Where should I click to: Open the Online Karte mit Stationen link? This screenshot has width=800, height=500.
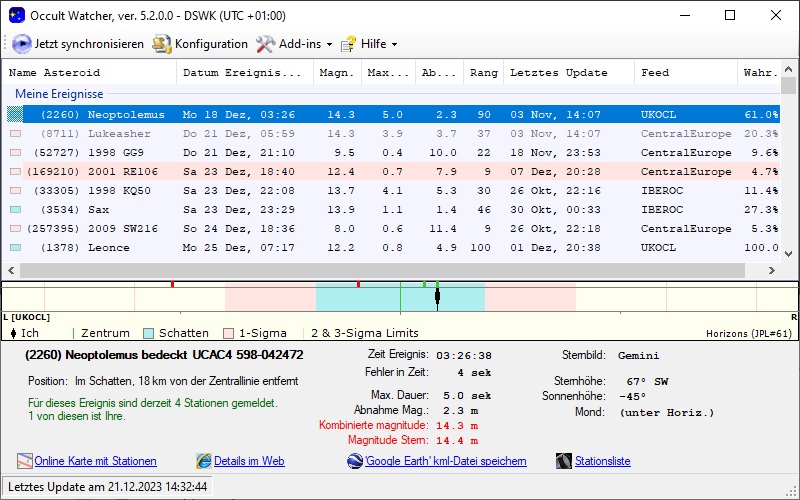pos(95,461)
